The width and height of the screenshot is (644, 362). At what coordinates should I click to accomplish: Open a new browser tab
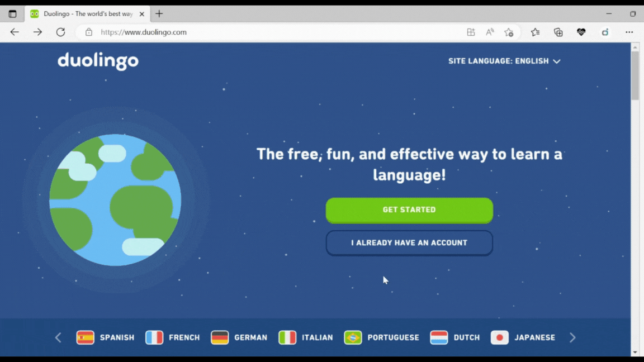click(x=159, y=14)
